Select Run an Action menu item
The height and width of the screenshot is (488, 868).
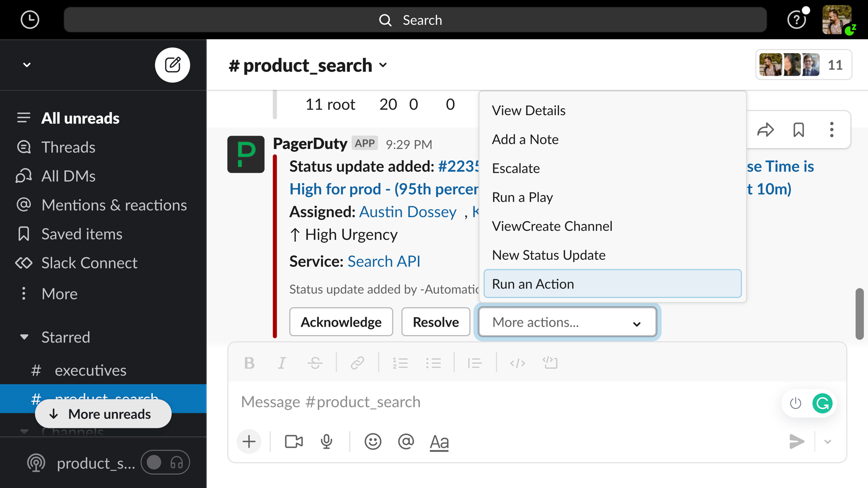(x=612, y=284)
